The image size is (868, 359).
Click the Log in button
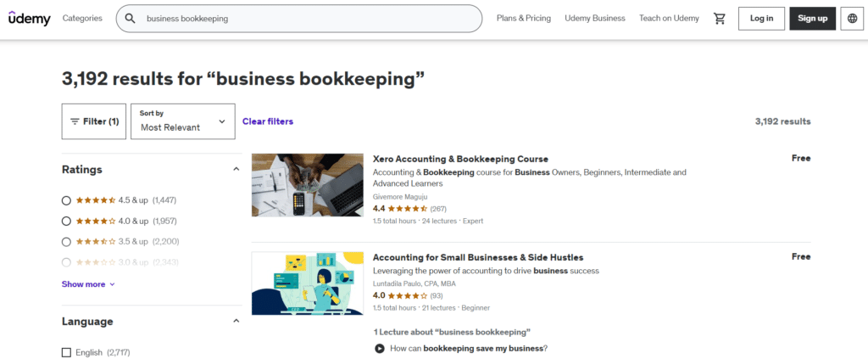click(x=762, y=19)
